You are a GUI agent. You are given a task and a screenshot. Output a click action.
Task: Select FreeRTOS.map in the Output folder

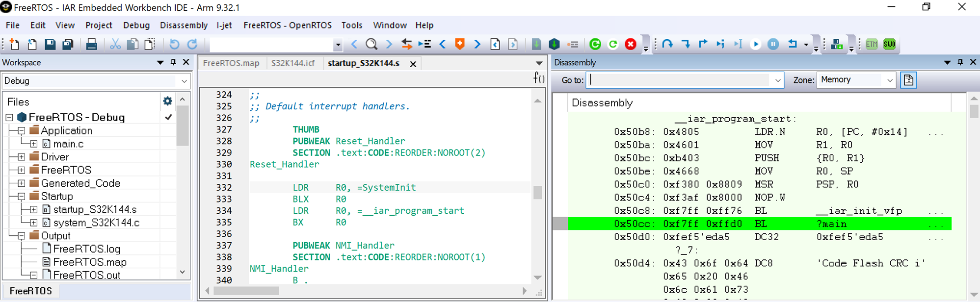[x=90, y=262]
